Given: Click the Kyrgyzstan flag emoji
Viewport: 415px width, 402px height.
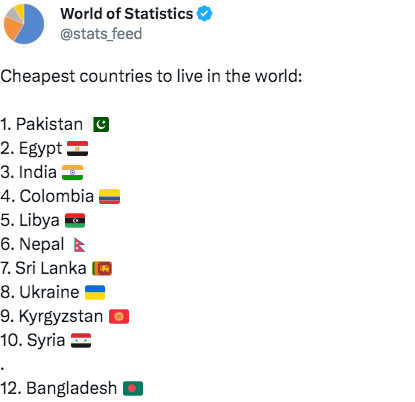Looking at the screenshot, I should [119, 316].
